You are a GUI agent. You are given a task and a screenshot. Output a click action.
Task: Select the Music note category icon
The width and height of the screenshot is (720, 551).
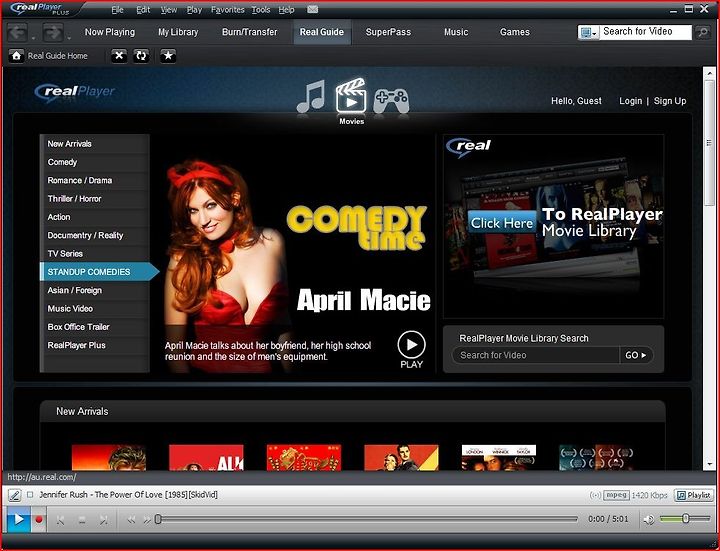point(311,96)
